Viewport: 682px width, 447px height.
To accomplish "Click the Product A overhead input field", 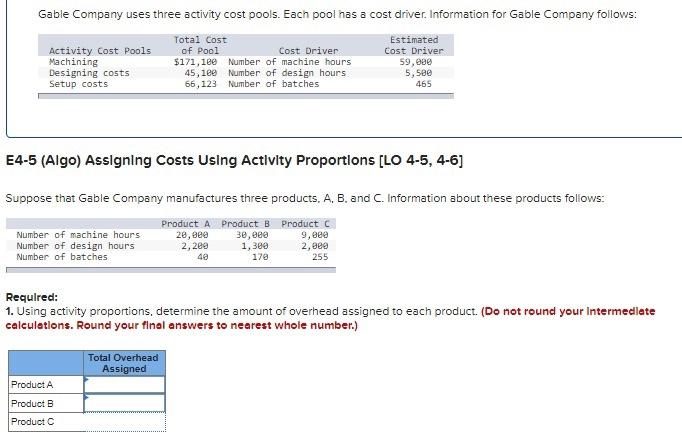I will tap(124, 385).
